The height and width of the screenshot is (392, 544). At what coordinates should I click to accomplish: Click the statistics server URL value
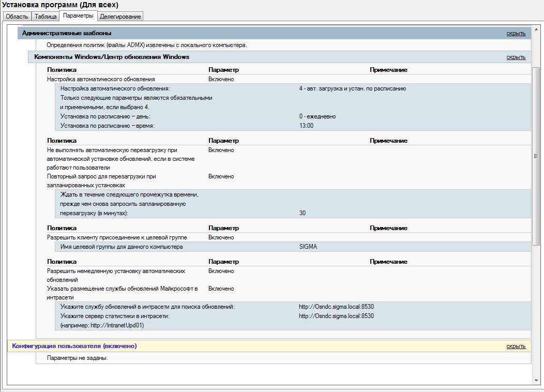pos(336,316)
